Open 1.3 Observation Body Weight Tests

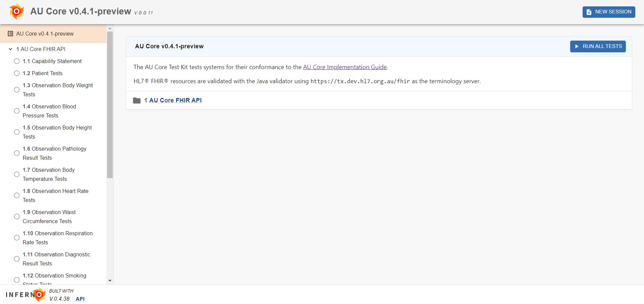pyautogui.click(x=58, y=90)
